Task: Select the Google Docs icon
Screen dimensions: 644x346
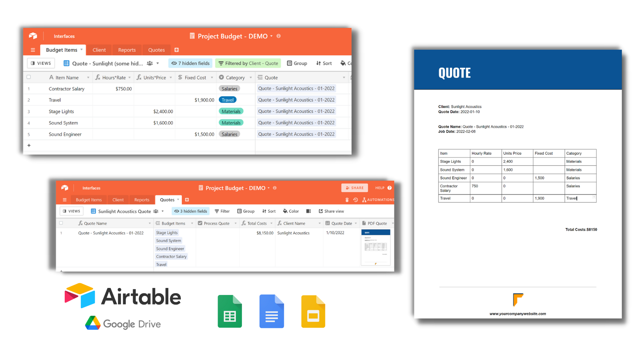Action: pos(271,311)
